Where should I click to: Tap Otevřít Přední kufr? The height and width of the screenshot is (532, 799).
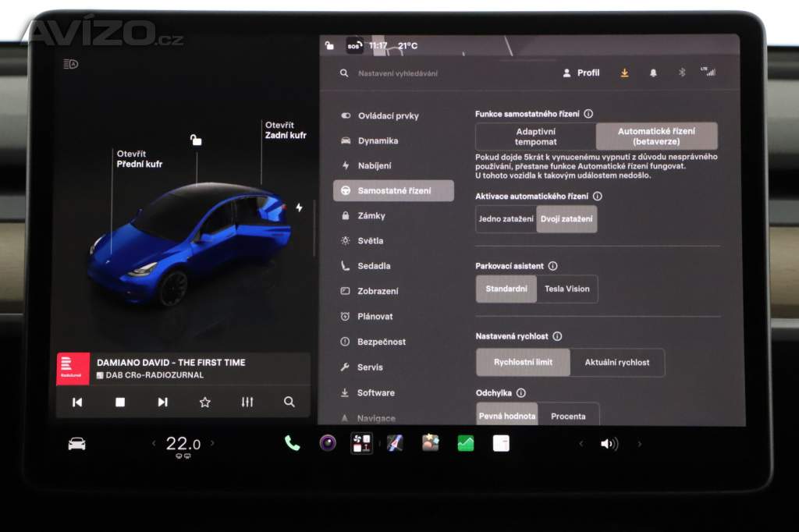pyautogui.click(x=139, y=159)
